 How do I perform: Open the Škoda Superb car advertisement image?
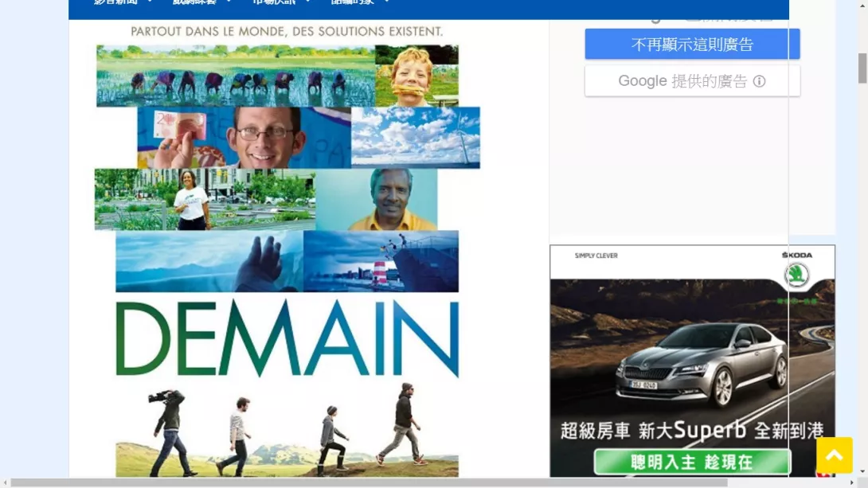tap(692, 361)
